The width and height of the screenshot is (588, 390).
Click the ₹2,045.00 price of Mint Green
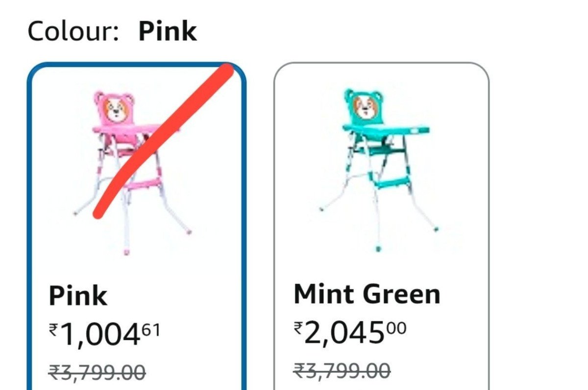[350, 333]
